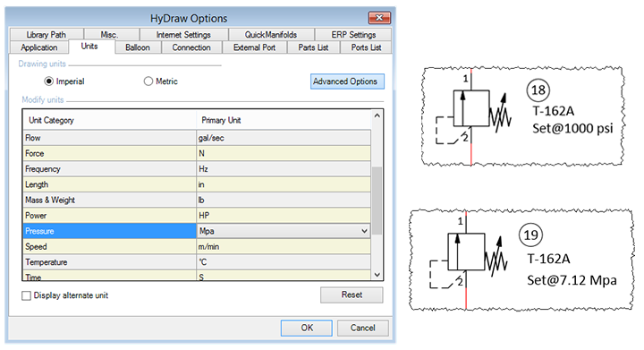
Task: Open the Library Path tab
Action: click(47, 35)
